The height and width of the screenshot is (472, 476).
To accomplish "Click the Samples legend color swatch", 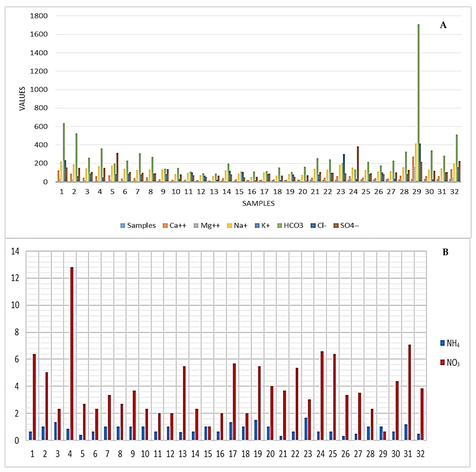I will (122, 225).
